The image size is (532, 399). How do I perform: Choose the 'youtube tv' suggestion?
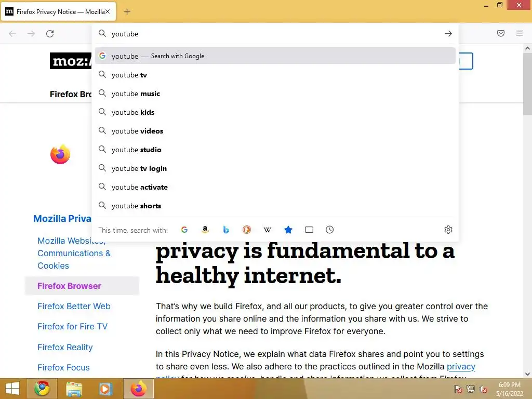point(275,75)
